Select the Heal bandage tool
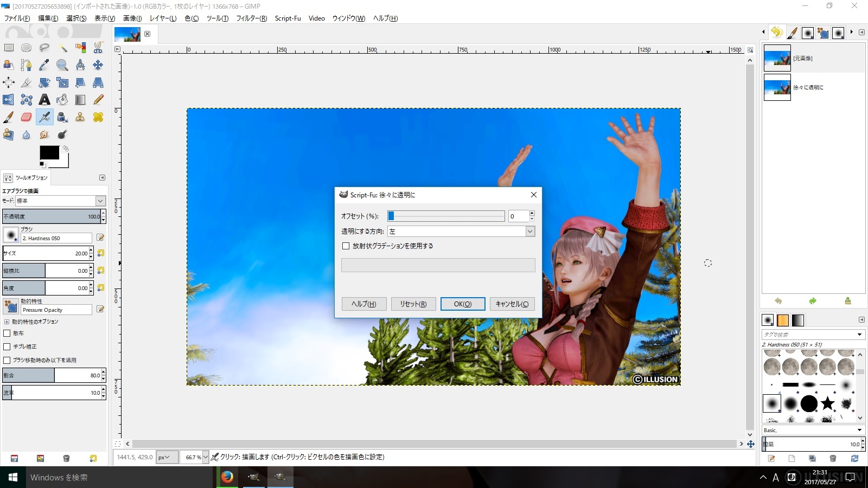Screen dimensions: 868x488 [98, 117]
